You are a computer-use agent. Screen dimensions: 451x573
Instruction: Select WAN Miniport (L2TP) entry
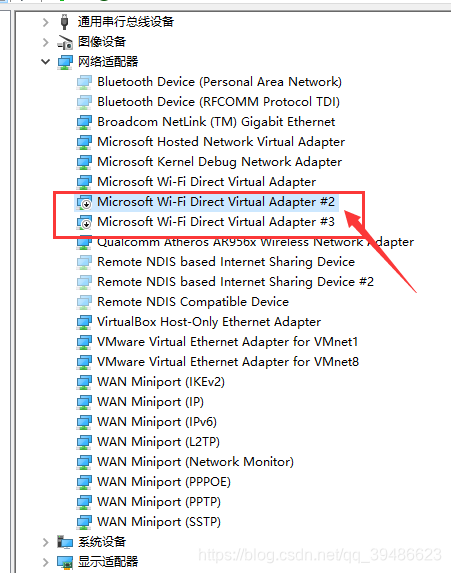158,442
